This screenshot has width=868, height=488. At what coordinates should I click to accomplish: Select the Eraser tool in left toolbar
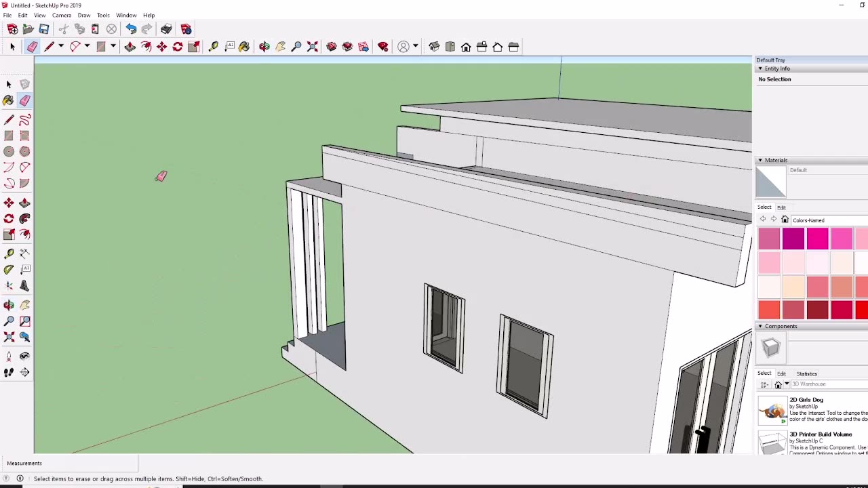24,100
